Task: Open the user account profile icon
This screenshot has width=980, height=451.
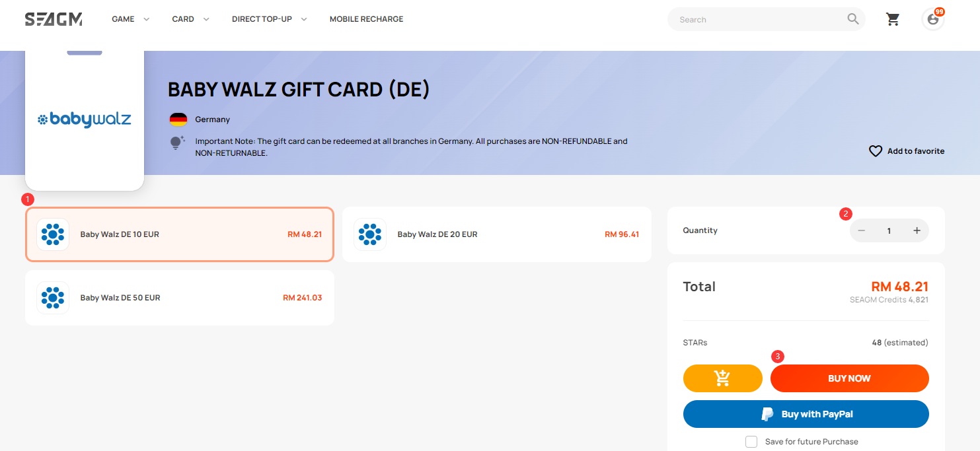Action: coord(932,19)
